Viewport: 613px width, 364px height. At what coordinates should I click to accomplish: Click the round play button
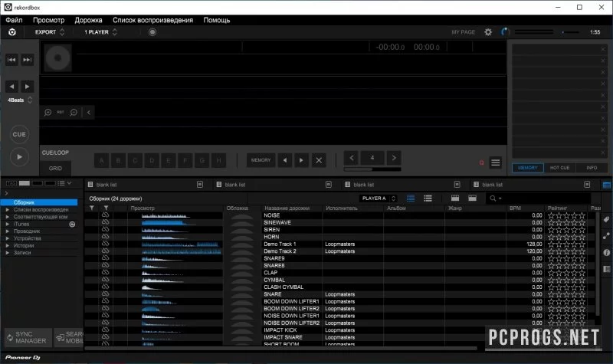coord(19,157)
